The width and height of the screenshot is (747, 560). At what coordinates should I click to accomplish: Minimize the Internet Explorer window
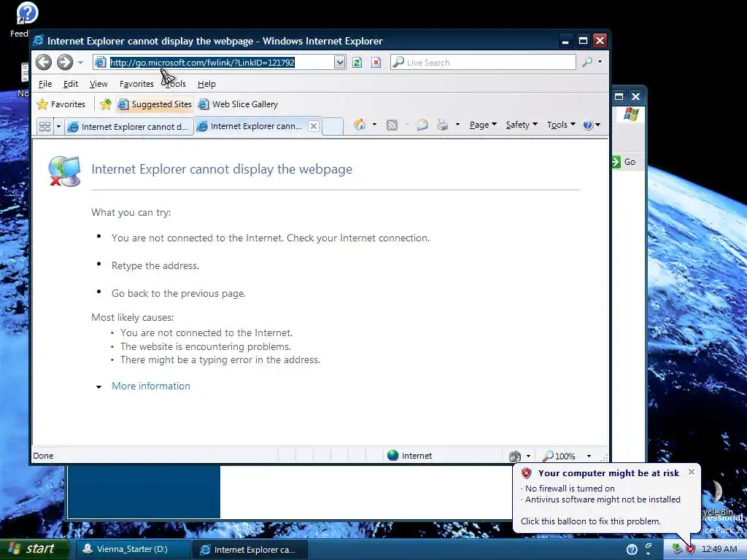click(x=565, y=41)
